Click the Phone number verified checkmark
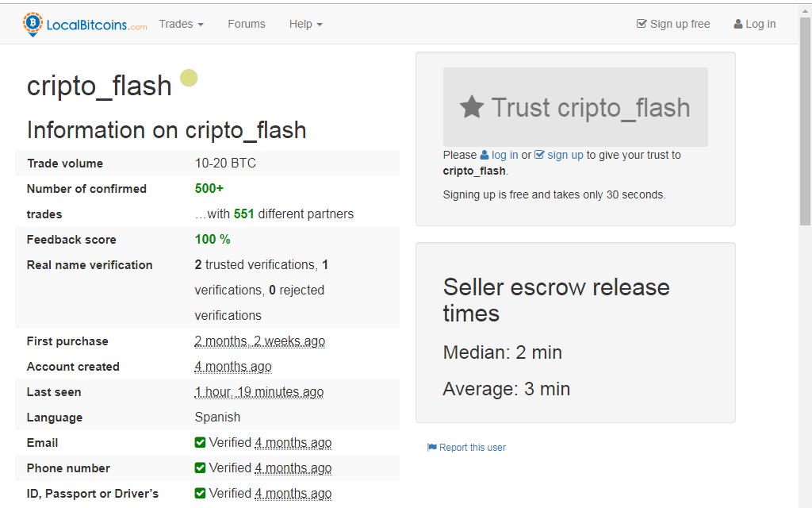The width and height of the screenshot is (812, 508). 200,468
